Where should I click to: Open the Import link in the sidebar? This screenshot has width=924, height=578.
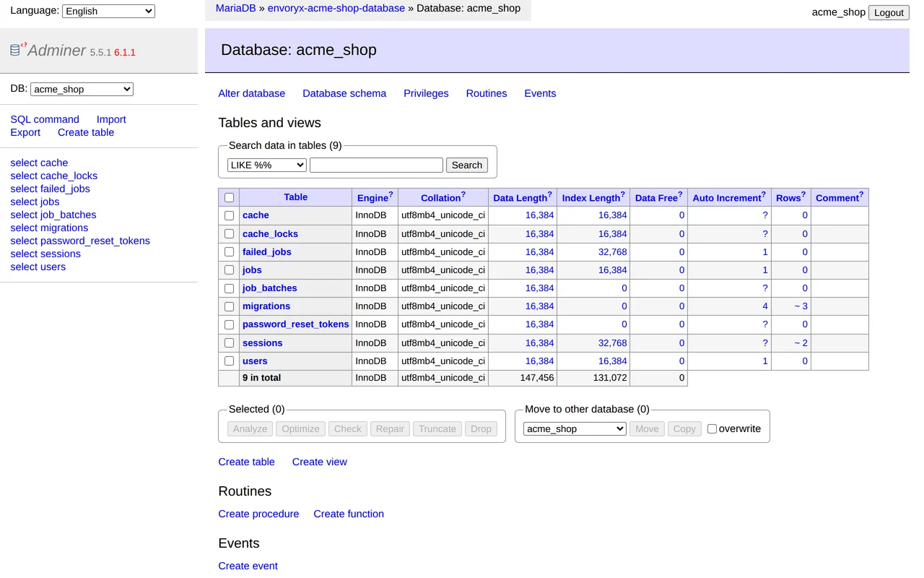111,119
